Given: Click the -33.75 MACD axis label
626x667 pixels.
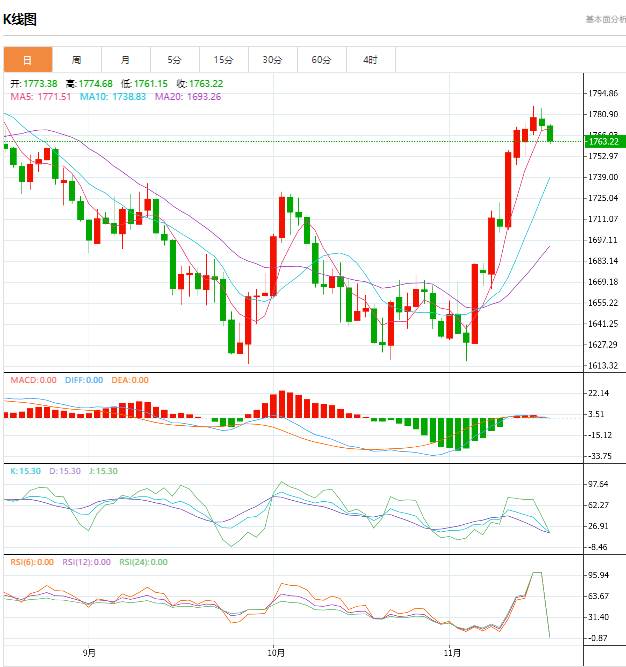Looking at the screenshot, I should 600,456.
